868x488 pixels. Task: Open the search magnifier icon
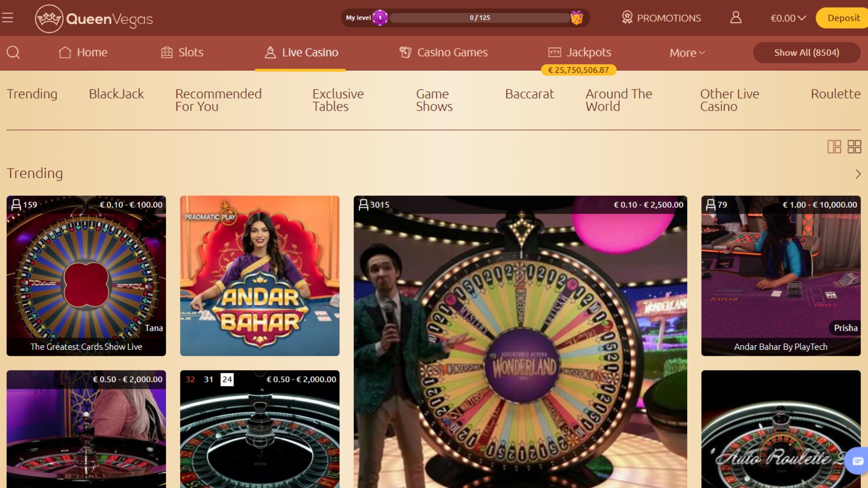click(x=13, y=52)
